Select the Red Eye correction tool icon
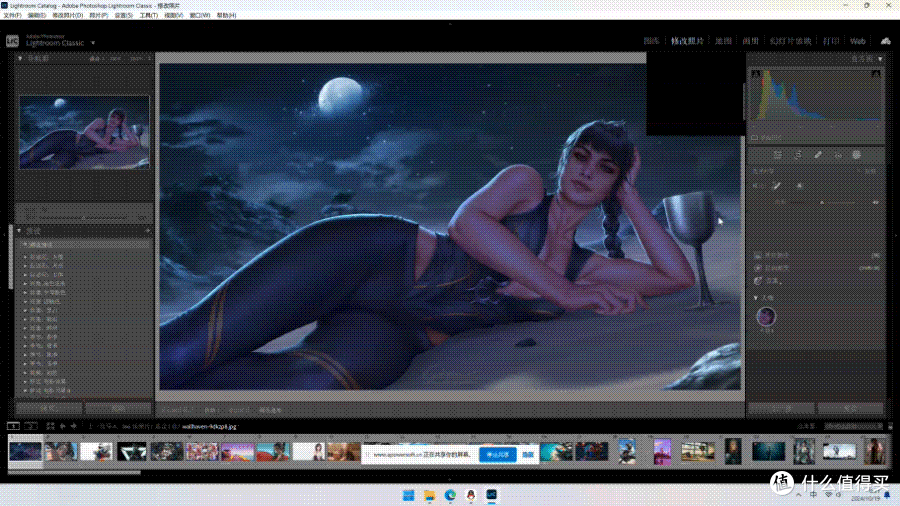Screen dimensions: 900x506 coord(838,155)
